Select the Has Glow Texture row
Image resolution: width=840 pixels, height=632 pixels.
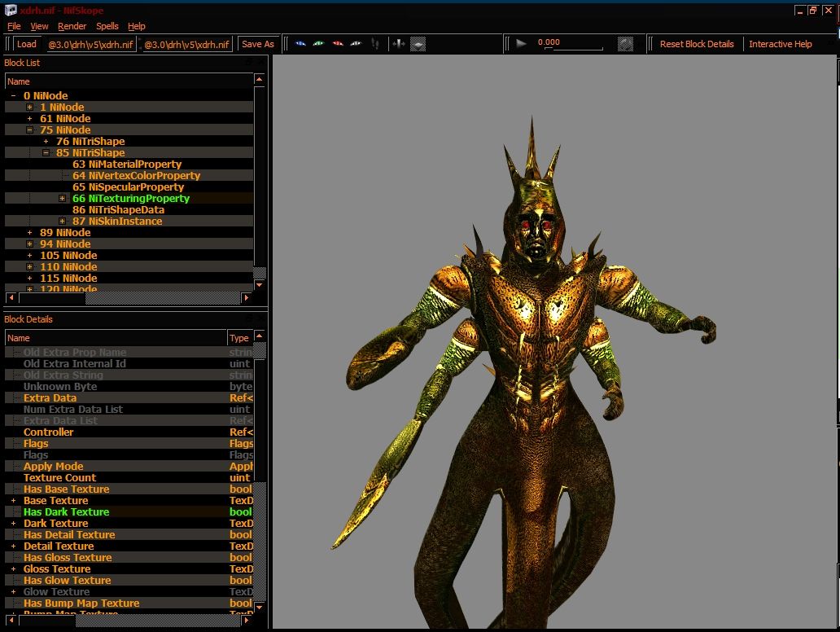(x=129, y=580)
